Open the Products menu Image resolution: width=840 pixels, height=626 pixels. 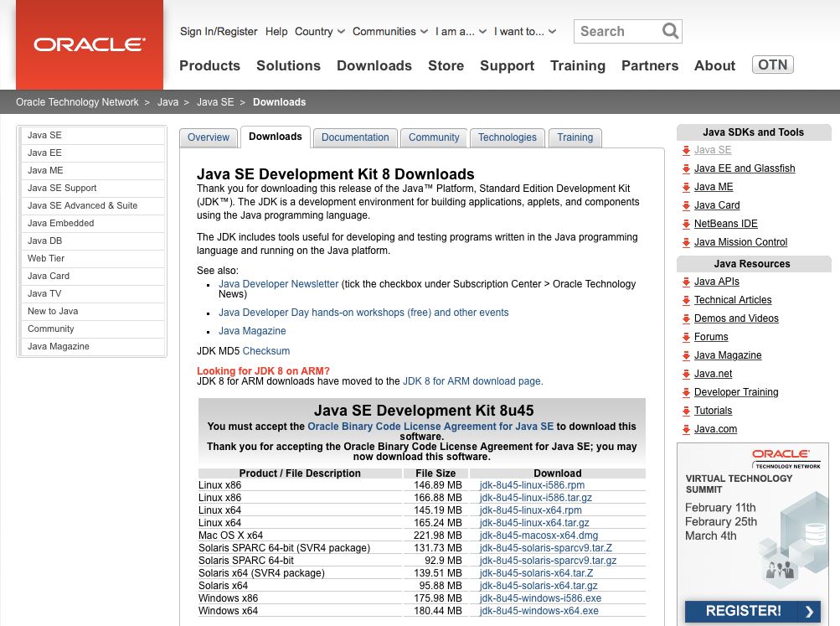[209, 65]
